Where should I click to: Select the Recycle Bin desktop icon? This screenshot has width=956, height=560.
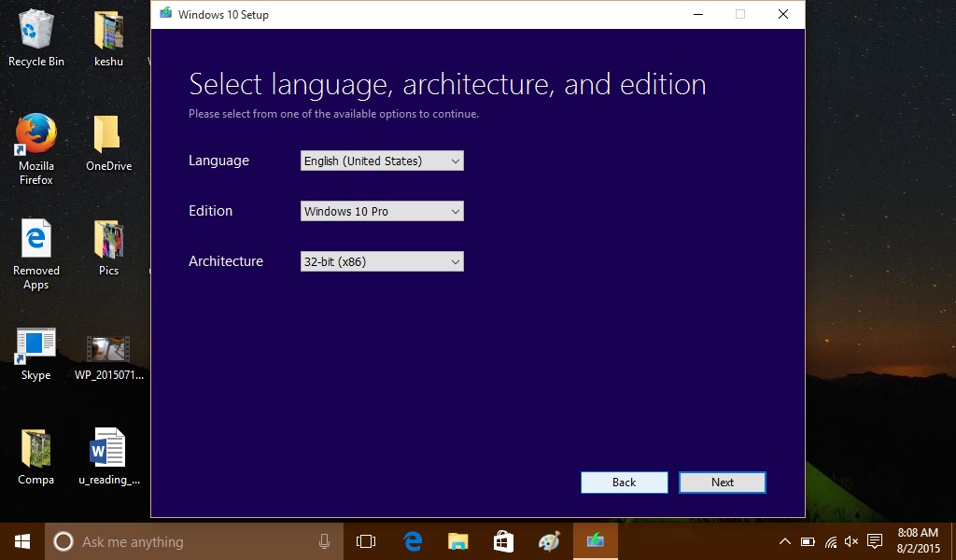[36, 38]
